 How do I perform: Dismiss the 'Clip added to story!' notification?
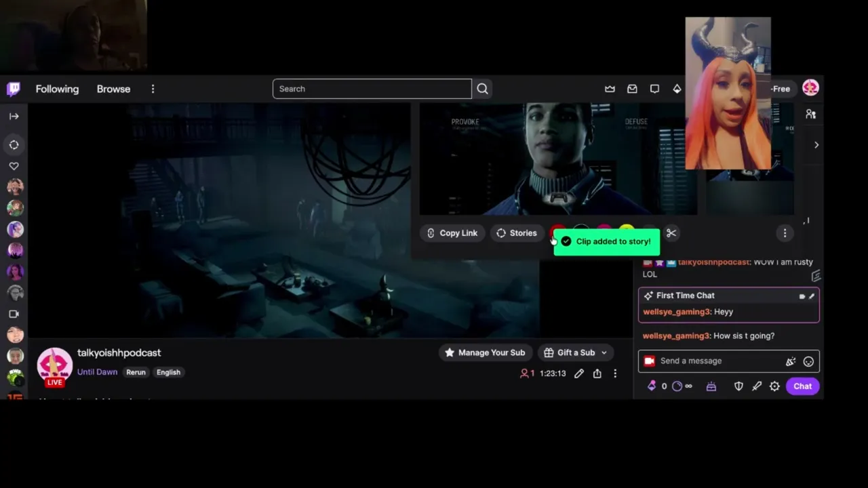(606, 242)
